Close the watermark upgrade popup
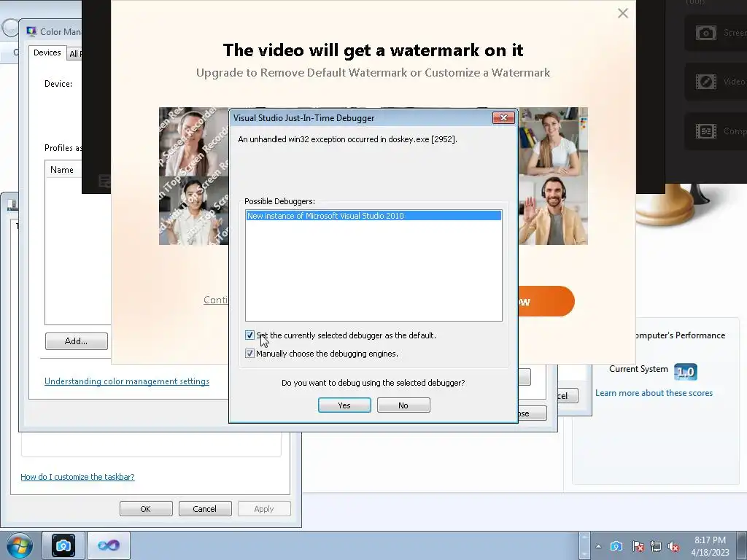 pyautogui.click(x=623, y=13)
